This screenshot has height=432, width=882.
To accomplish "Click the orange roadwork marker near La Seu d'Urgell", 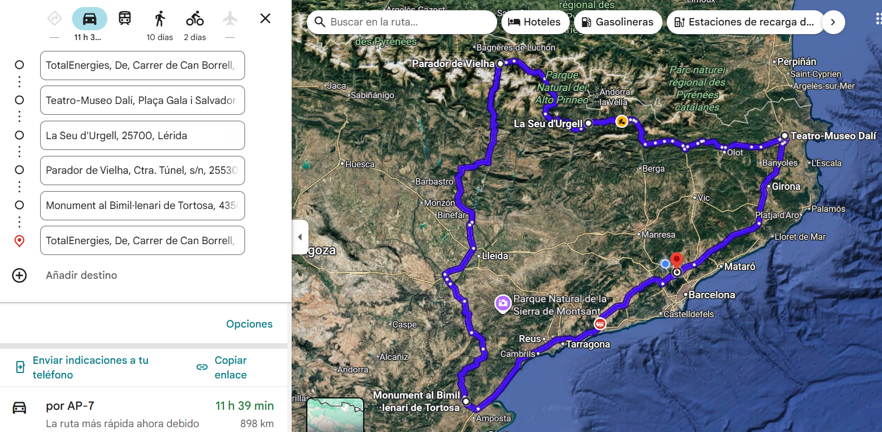I will coord(621,121).
